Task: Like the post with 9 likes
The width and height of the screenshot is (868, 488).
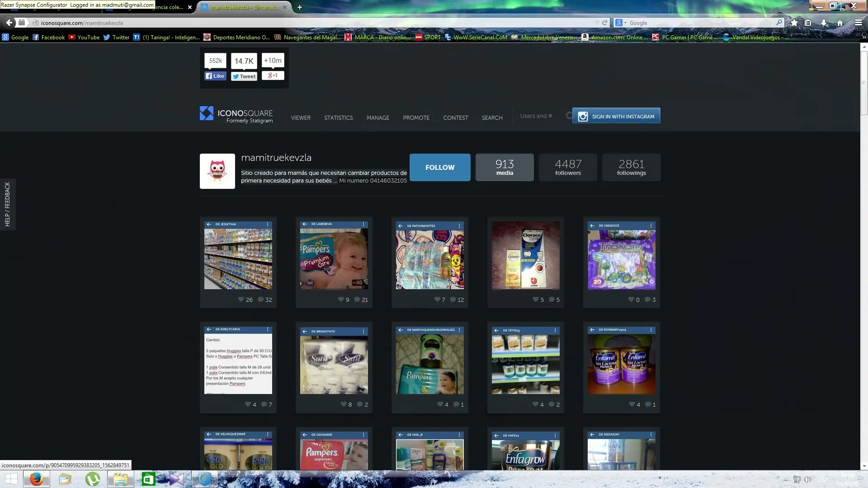Action: (x=341, y=299)
